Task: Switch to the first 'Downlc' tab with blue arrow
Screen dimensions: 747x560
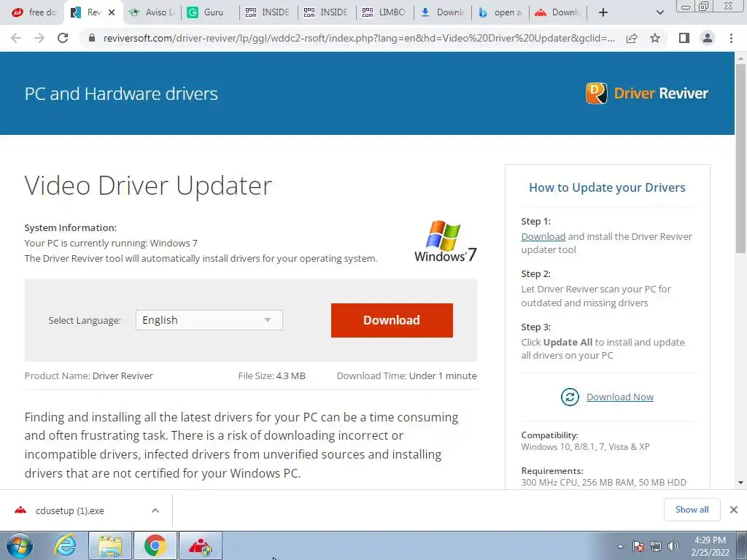Action: click(443, 12)
